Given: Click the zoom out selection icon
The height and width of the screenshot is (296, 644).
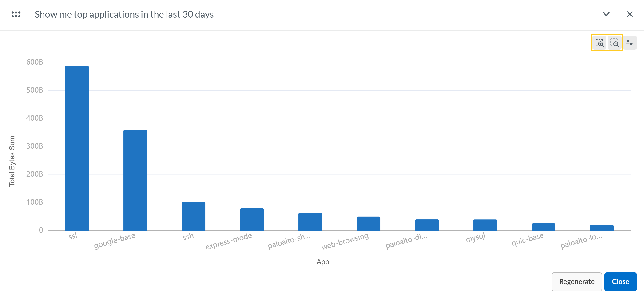Looking at the screenshot, I should coord(614,43).
